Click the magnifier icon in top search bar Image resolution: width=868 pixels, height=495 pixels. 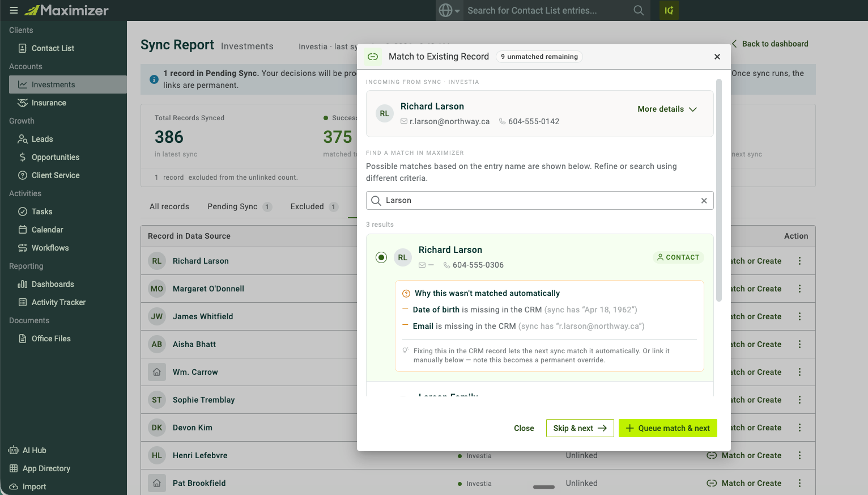(x=639, y=10)
